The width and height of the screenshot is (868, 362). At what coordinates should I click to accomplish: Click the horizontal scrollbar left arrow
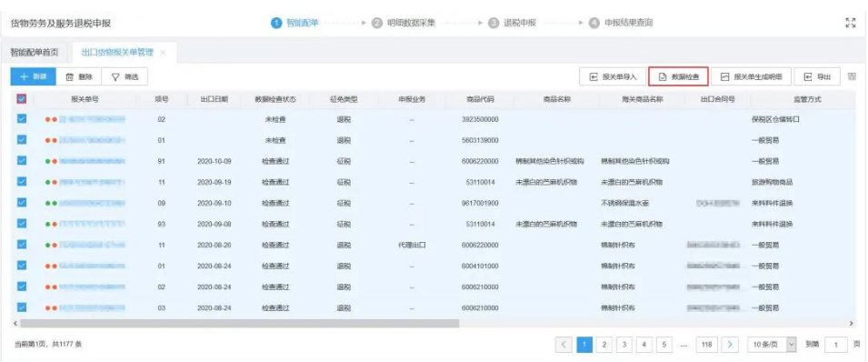[15, 323]
